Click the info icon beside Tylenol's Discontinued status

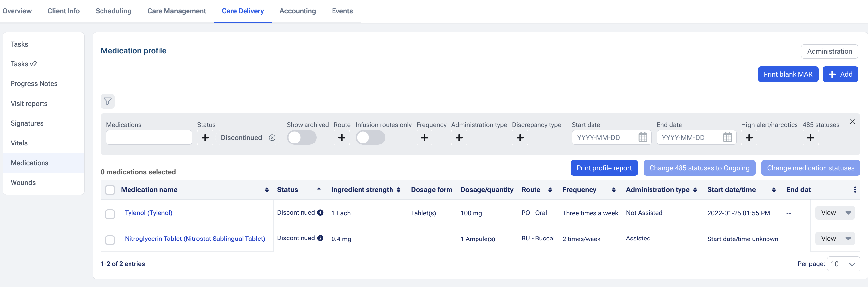click(x=320, y=212)
